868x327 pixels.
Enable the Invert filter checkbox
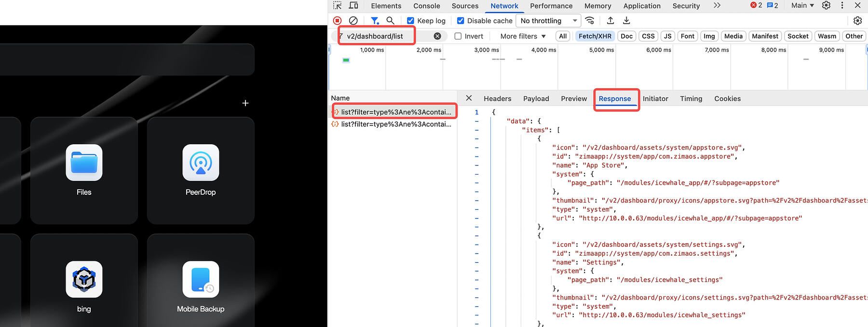(458, 36)
